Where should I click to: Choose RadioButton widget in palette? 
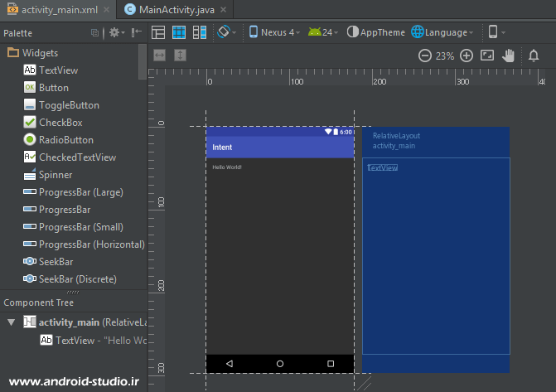65,139
